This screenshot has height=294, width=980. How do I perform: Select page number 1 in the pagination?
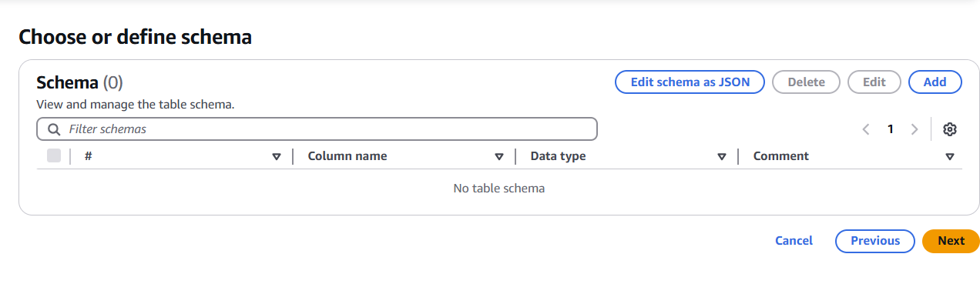point(891,129)
